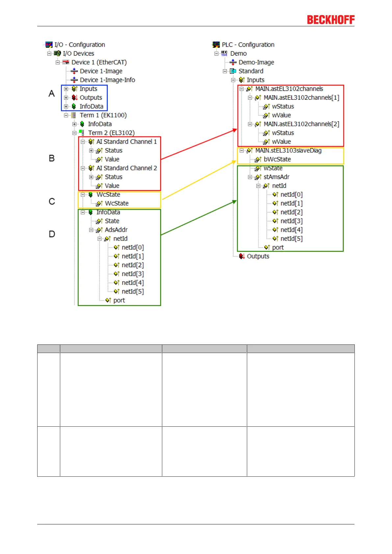
Task: Expand the Outputs node under Device 1
Action: [66, 98]
